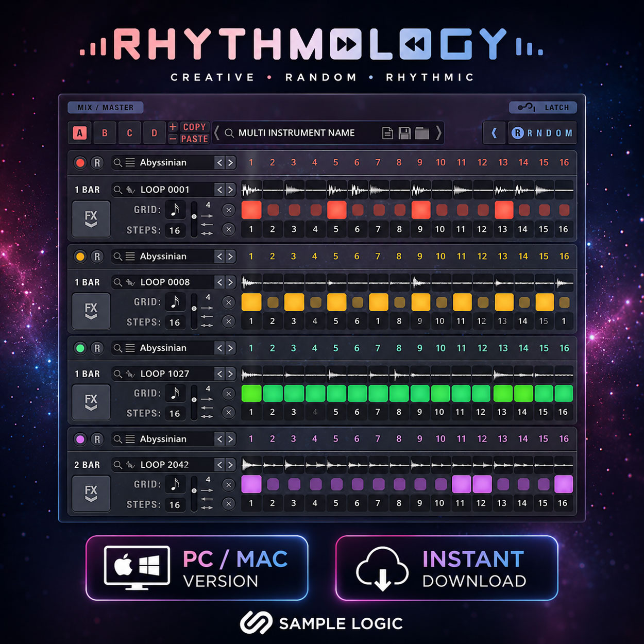The image size is (644, 644).
Task: Click the PASTE button
Action: click(x=194, y=139)
